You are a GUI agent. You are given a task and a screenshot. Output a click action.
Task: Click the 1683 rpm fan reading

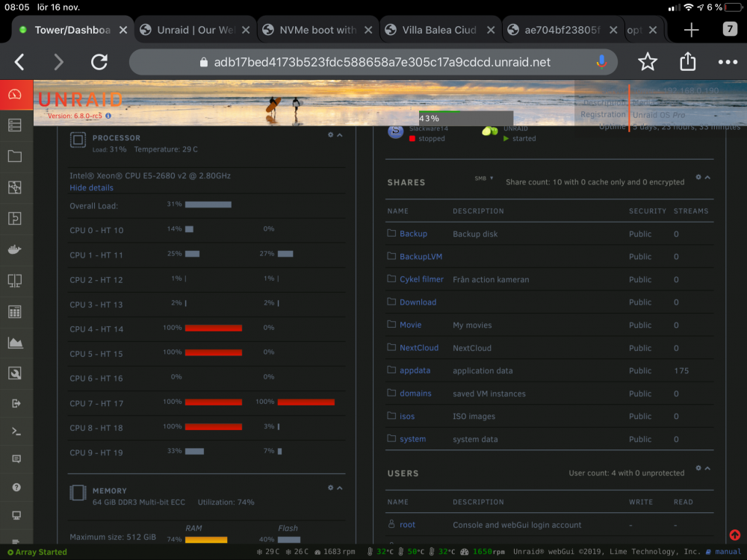point(339,552)
